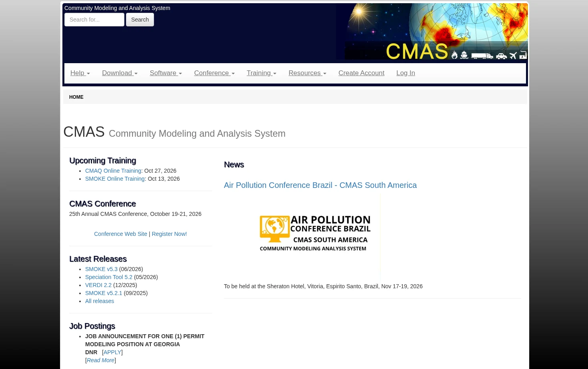Viewport: 588px width, 369px height.
Task: Click the CMAS banner logo image
Action: [x=432, y=32]
